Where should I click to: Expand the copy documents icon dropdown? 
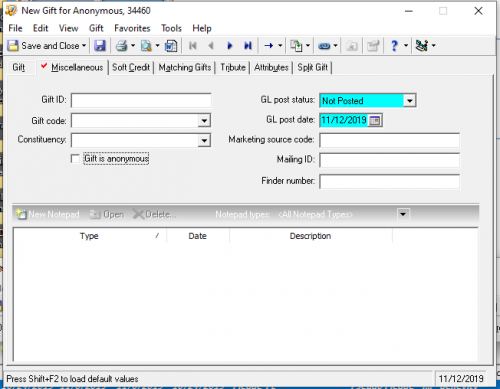pos(308,46)
